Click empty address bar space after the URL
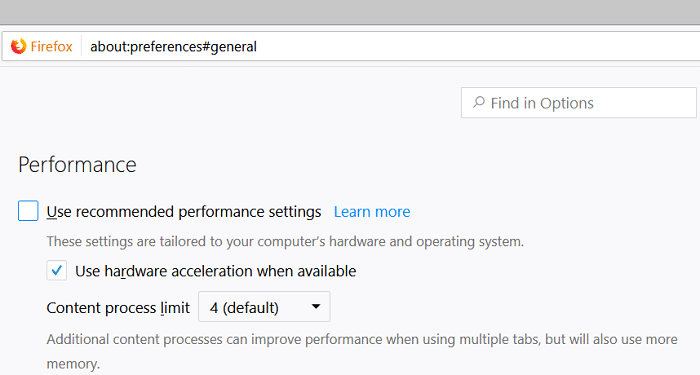This screenshot has width=700, height=375. (x=478, y=46)
